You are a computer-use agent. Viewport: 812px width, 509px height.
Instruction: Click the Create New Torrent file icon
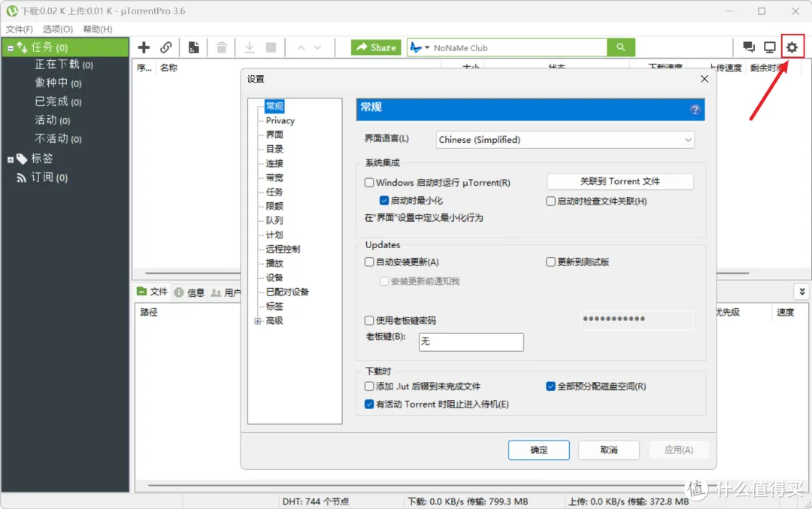tap(194, 47)
